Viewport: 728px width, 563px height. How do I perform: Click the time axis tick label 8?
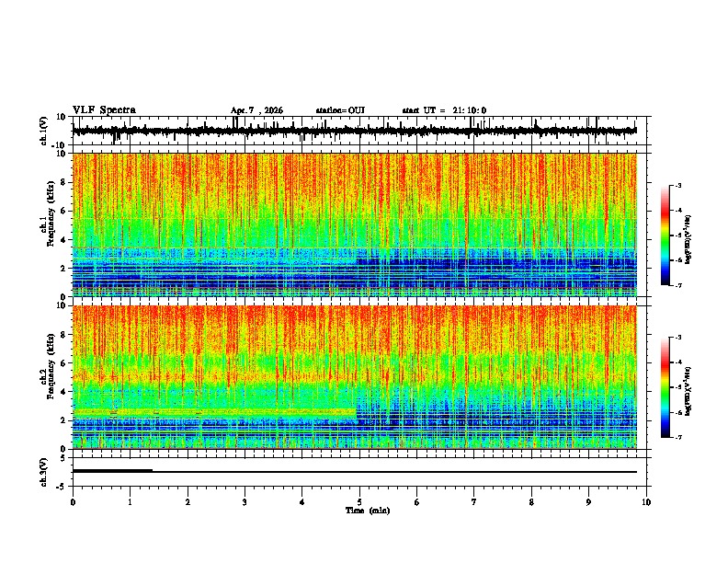click(531, 502)
